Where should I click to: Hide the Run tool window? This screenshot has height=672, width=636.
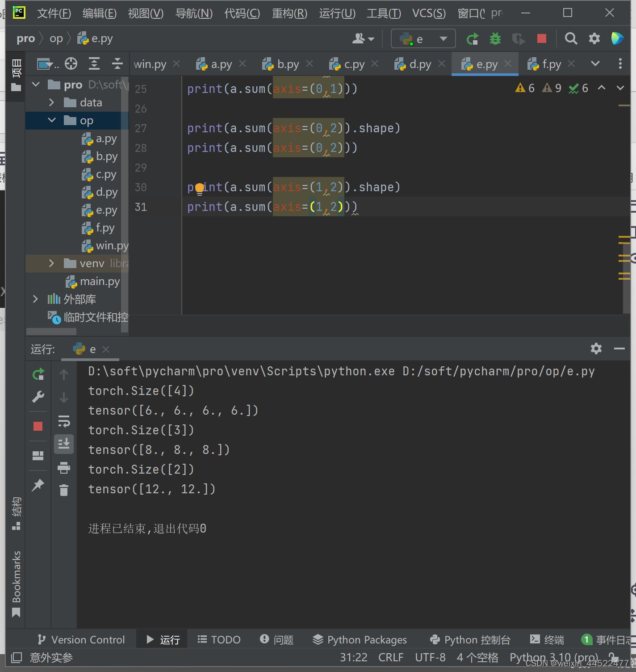[x=619, y=349]
